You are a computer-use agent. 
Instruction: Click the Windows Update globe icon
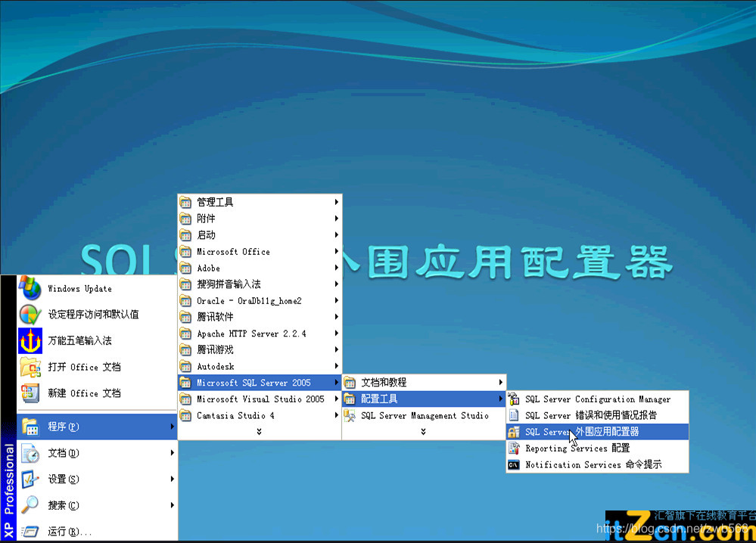point(30,287)
